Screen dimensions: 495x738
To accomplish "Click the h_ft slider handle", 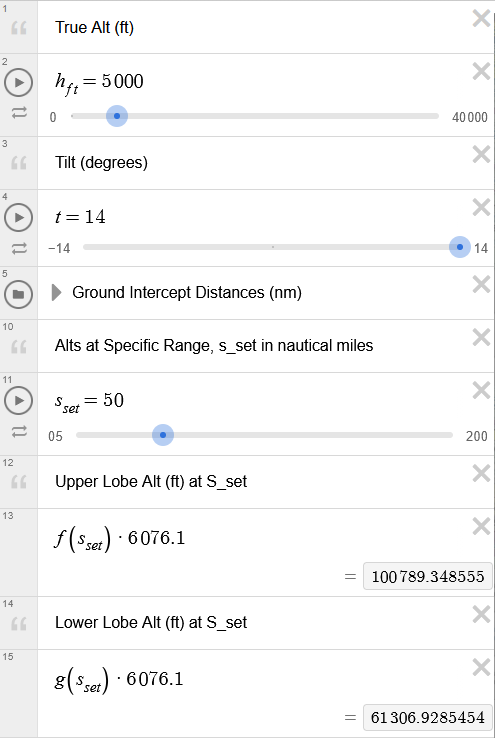I will (x=117, y=116).
